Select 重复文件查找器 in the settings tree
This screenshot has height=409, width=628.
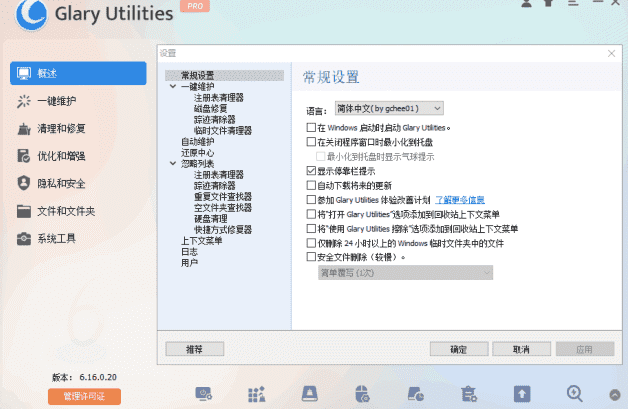[223, 197]
